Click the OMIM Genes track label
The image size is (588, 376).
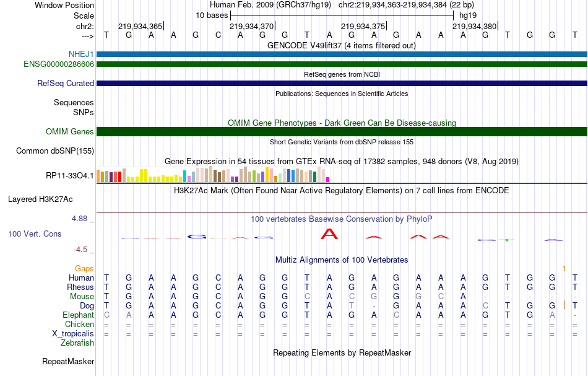coord(70,132)
